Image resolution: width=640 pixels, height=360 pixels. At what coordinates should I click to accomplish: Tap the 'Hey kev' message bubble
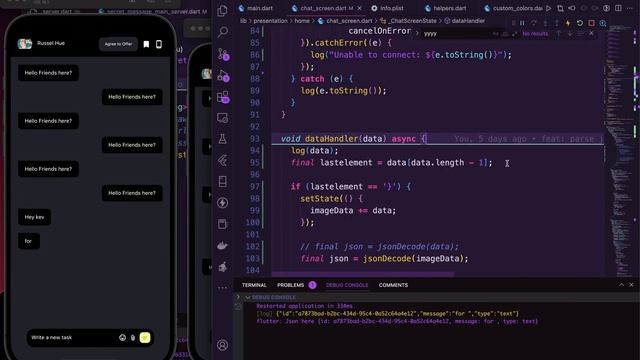point(34,217)
